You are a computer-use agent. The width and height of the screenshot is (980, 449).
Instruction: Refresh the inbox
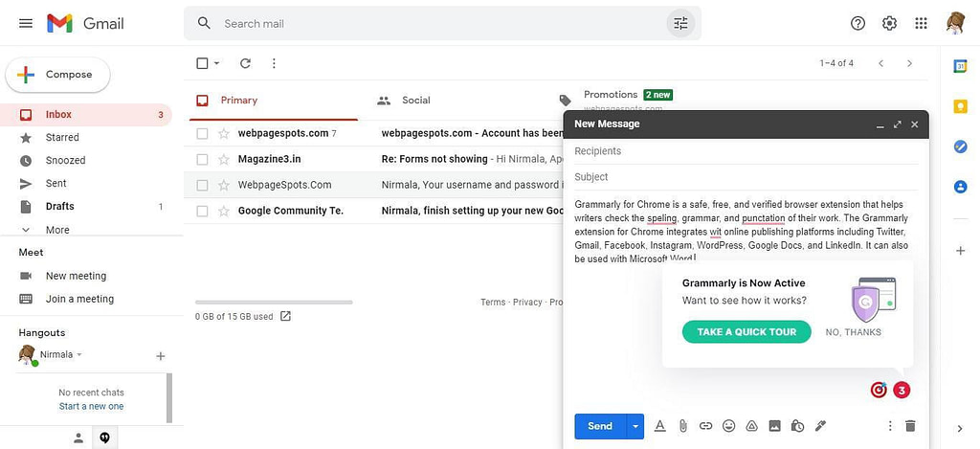[245, 63]
